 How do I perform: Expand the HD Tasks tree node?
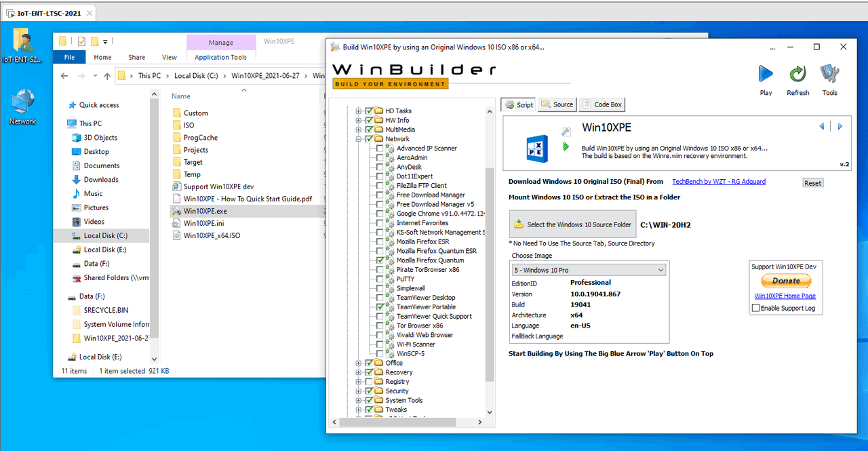[x=359, y=111]
